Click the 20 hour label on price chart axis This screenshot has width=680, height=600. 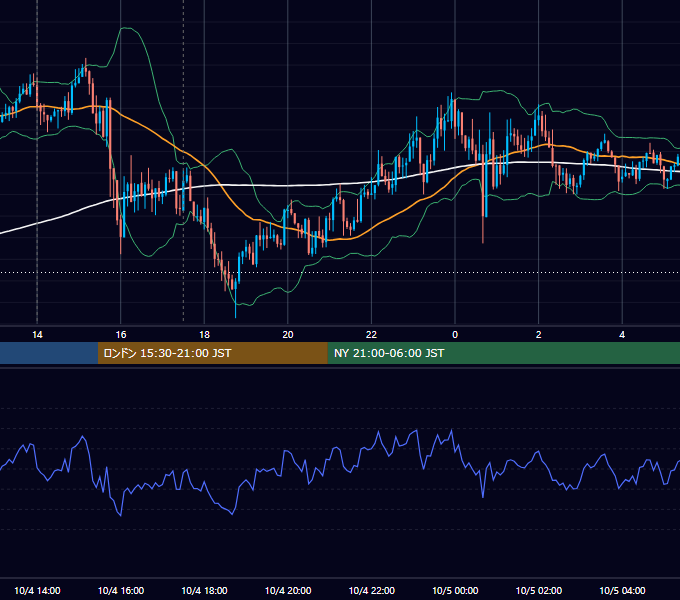tap(288, 335)
